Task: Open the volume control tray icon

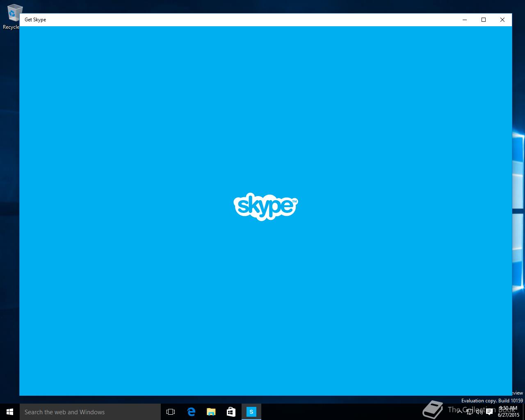Action: coord(479,412)
